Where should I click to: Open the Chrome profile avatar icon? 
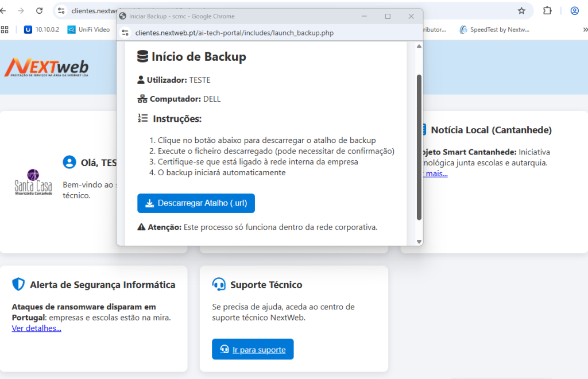pos(574,10)
